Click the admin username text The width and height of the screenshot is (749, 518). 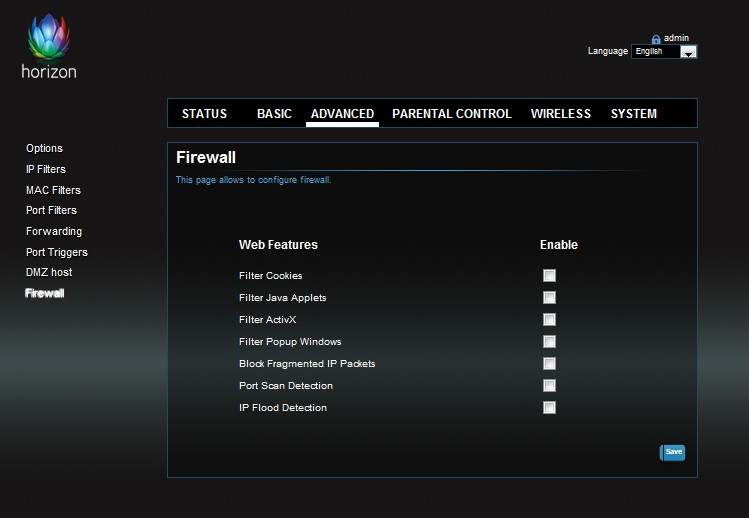coord(676,38)
